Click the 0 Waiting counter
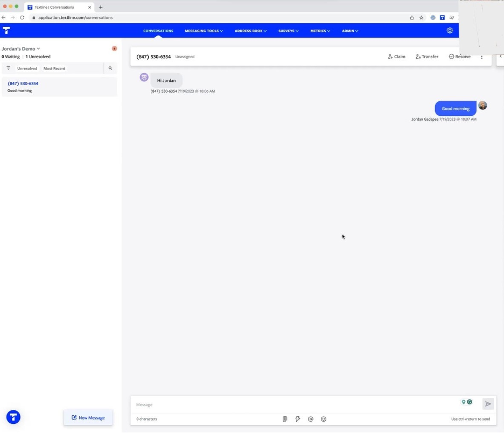 (x=11, y=57)
